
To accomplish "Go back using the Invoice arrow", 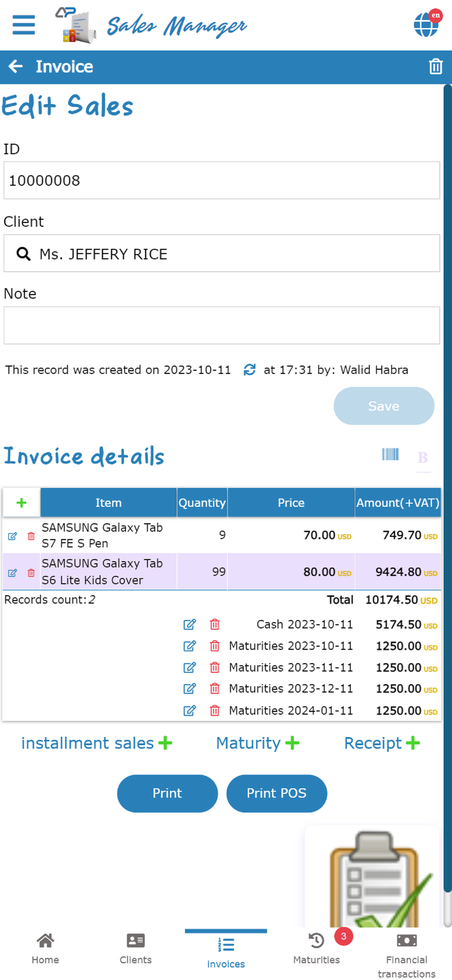I will pos(16,67).
